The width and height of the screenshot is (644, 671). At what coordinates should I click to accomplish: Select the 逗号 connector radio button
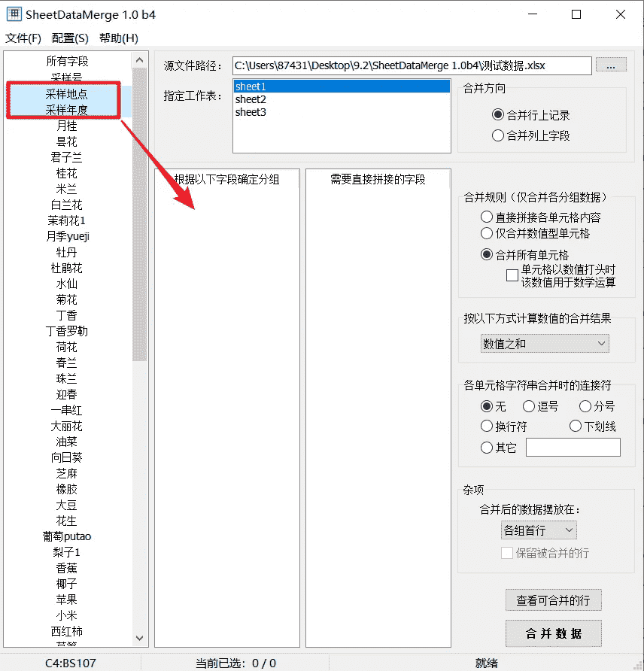tap(529, 406)
